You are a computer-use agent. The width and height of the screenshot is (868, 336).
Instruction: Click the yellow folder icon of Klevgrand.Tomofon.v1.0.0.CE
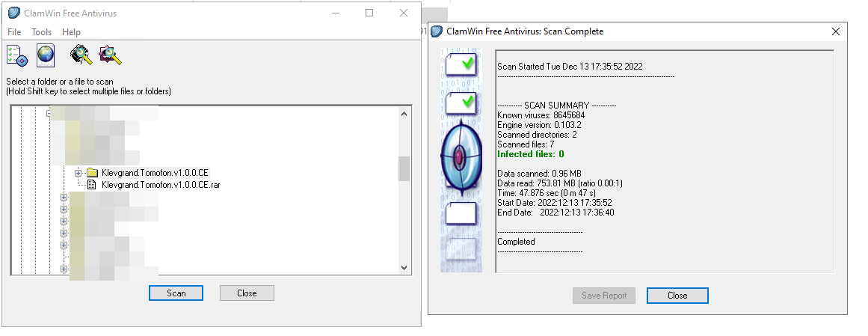tap(92, 173)
